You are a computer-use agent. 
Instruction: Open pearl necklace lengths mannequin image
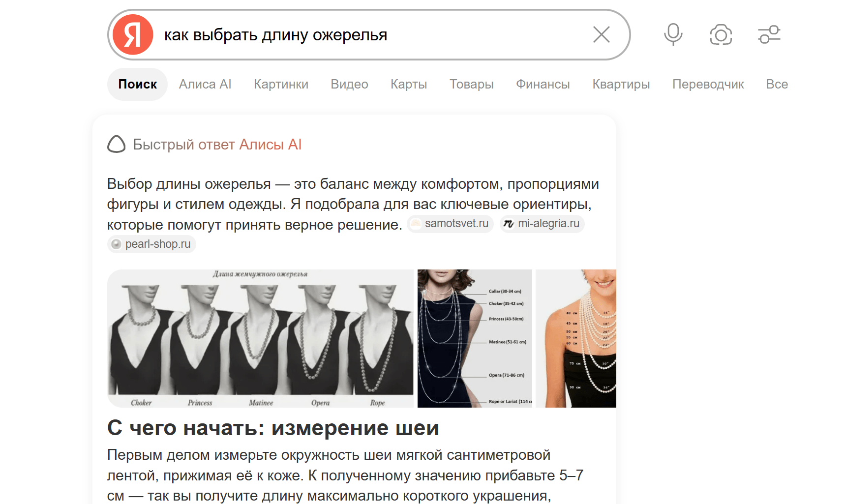click(x=261, y=338)
